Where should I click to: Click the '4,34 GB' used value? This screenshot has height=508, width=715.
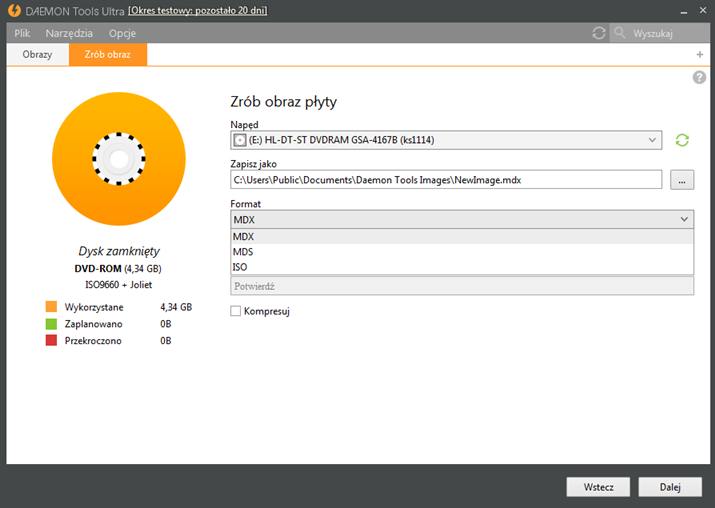pyautogui.click(x=176, y=307)
